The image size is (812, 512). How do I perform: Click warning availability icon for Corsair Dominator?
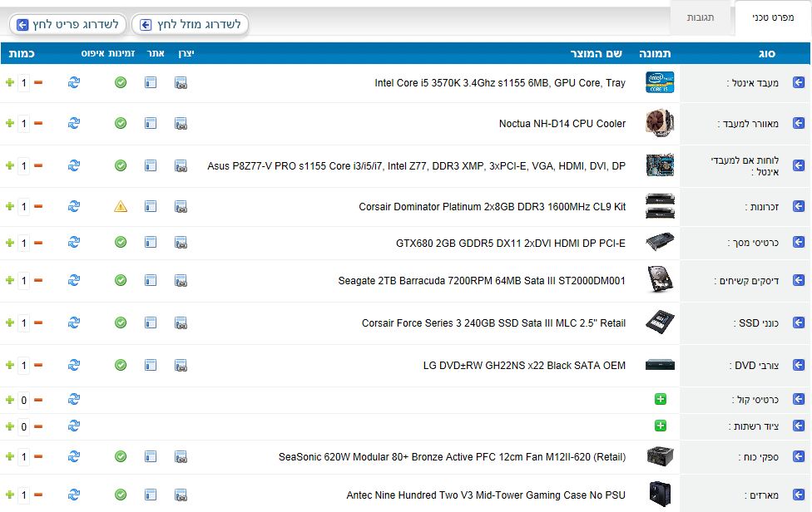tap(121, 206)
